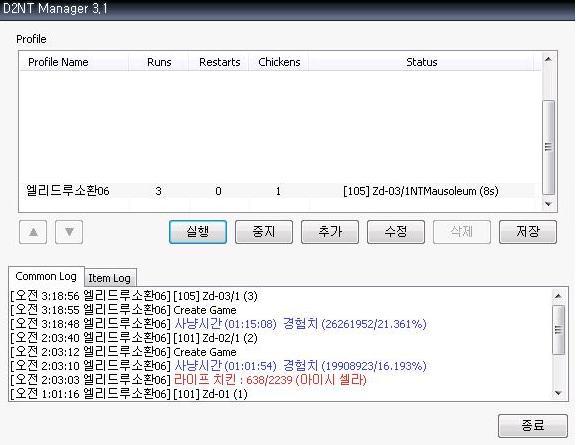Image resolution: width=584 pixels, height=445 pixels.
Task: Sort by the Status column header
Action: tap(422, 62)
